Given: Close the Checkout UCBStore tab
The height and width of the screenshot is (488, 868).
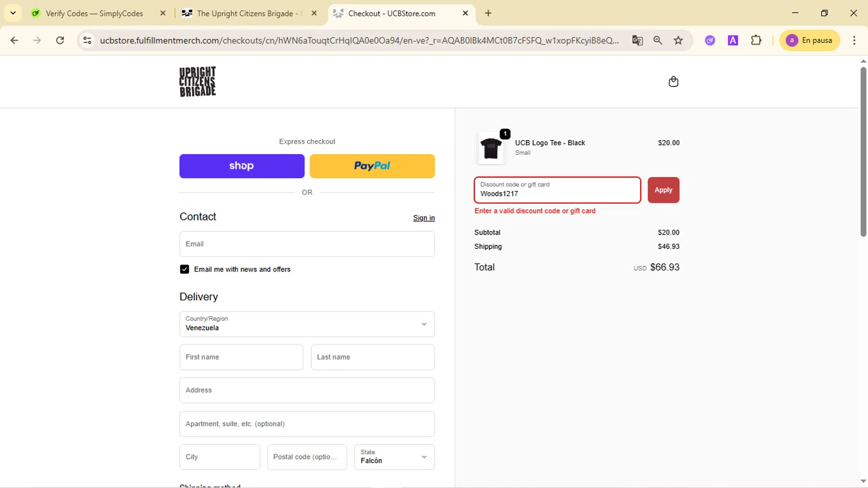Looking at the screenshot, I should tap(465, 13).
